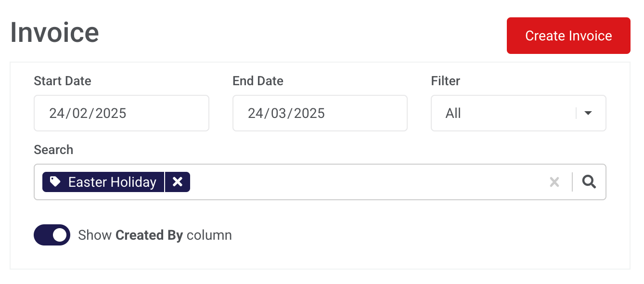Click the Easter Holiday tag text
The height and width of the screenshot is (284, 644).
pyautogui.click(x=112, y=182)
